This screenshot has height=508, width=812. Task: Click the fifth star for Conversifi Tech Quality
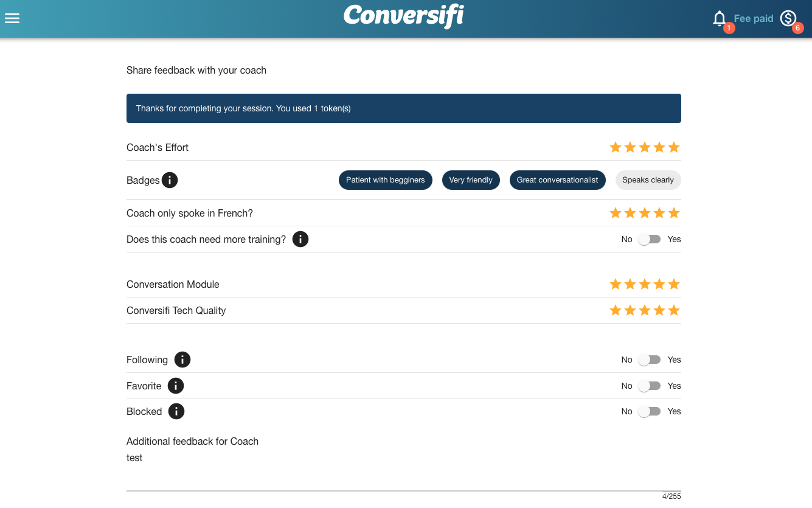pyautogui.click(x=673, y=310)
